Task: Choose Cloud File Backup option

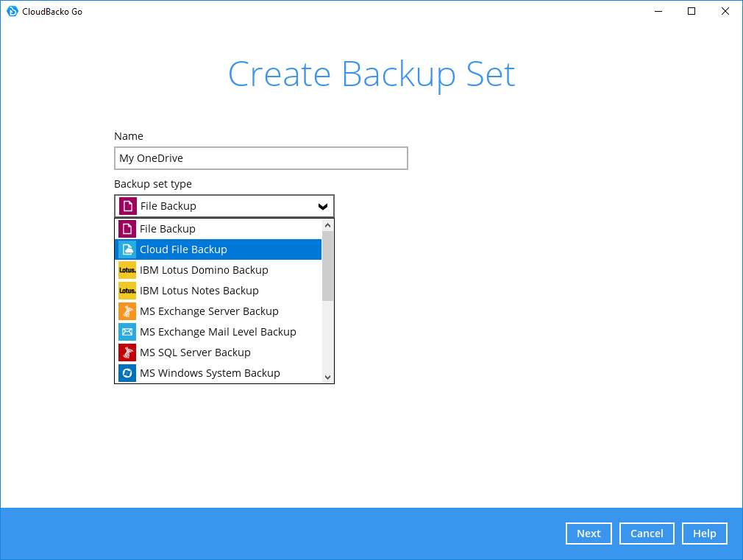Action: [218, 249]
